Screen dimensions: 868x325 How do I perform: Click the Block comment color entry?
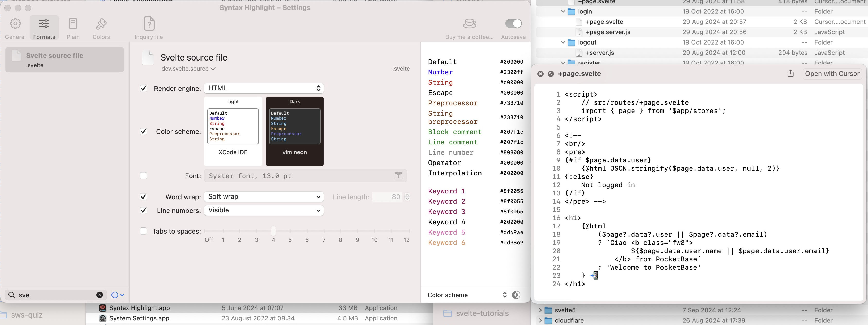[x=475, y=132]
